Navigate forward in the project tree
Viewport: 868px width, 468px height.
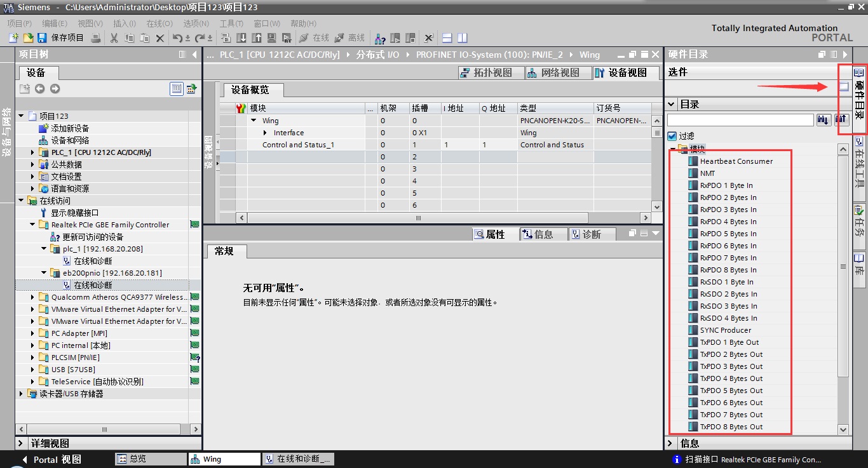(x=55, y=89)
